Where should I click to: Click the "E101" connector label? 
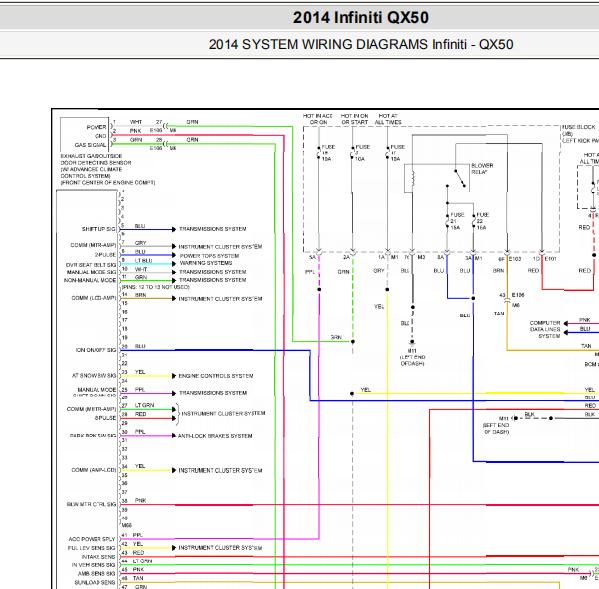550,259
